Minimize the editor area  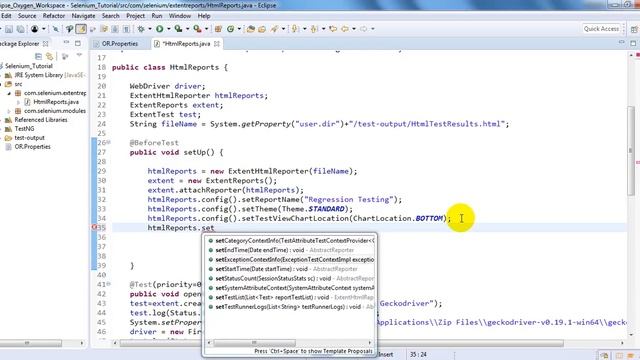pyautogui.click(x=622, y=42)
